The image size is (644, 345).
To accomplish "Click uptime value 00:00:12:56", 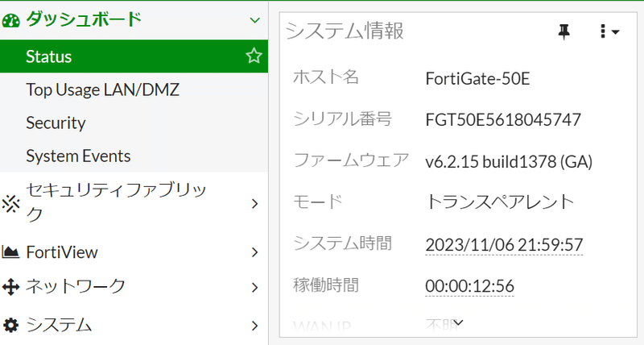I will (x=469, y=286).
